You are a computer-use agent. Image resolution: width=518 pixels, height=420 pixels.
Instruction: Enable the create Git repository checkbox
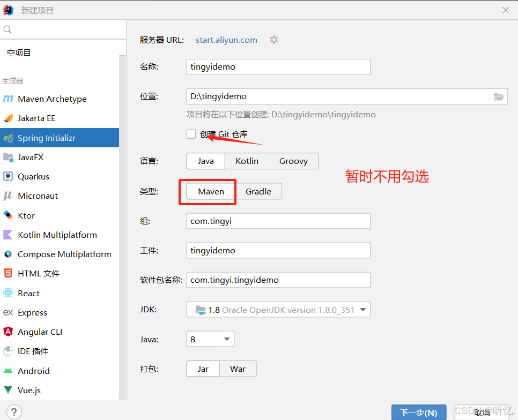191,134
